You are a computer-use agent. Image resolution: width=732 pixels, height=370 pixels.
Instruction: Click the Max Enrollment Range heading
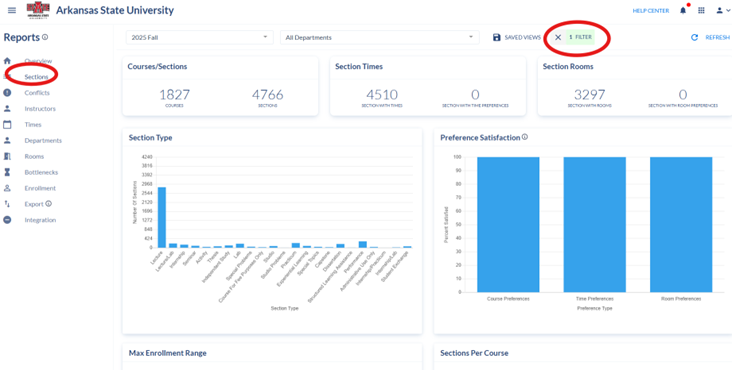[x=168, y=353]
